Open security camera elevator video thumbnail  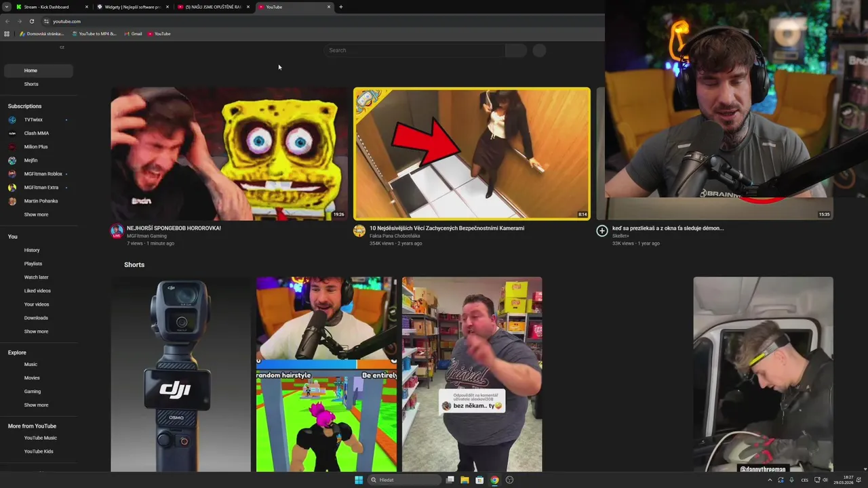click(x=472, y=153)
